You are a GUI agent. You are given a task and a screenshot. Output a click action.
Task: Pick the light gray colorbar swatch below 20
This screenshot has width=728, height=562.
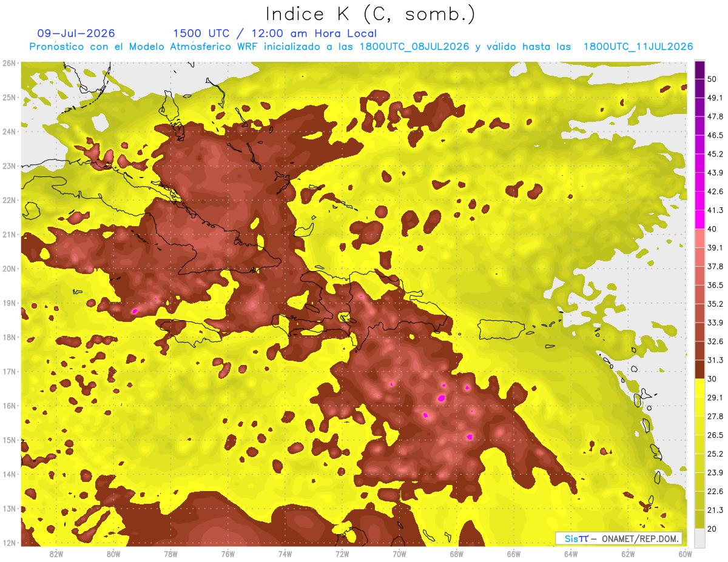699,538
